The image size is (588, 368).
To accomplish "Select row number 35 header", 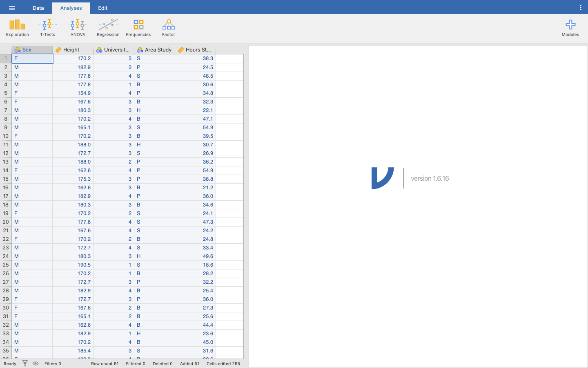I will coord(6,351).
